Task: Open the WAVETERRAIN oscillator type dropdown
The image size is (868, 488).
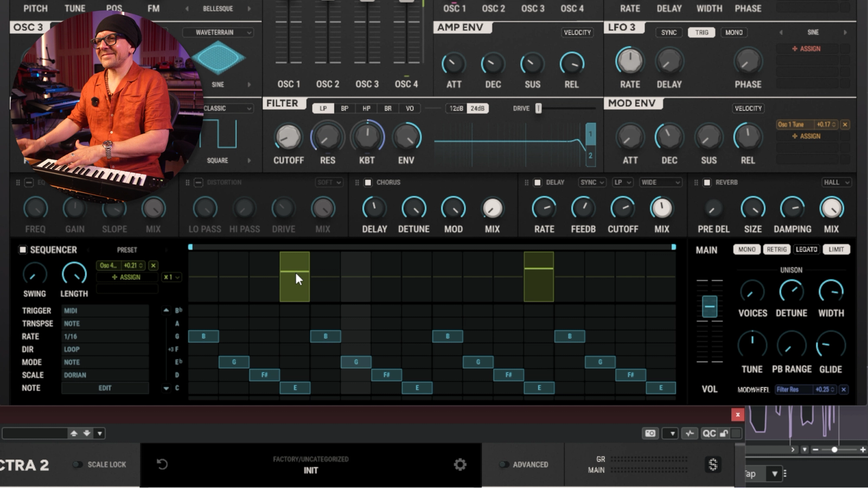Action: (x=218, y=33)
